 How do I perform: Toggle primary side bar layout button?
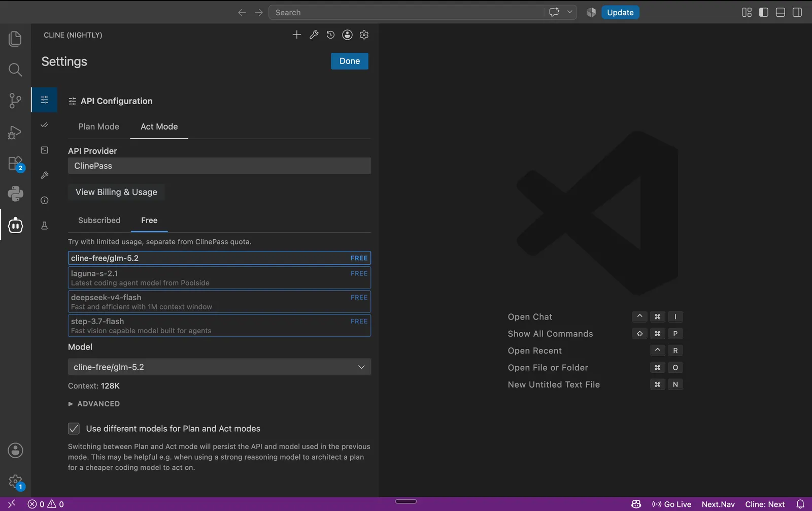coord(763,12)
